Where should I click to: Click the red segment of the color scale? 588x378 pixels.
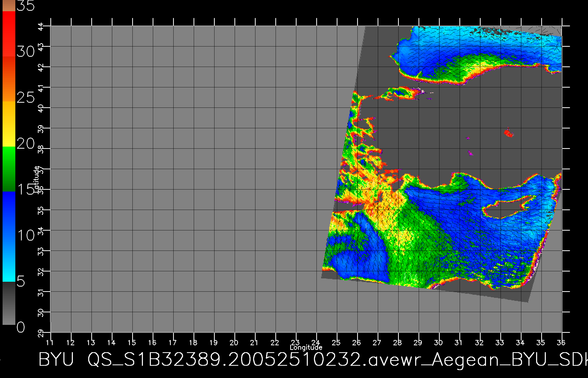point(9,34)
